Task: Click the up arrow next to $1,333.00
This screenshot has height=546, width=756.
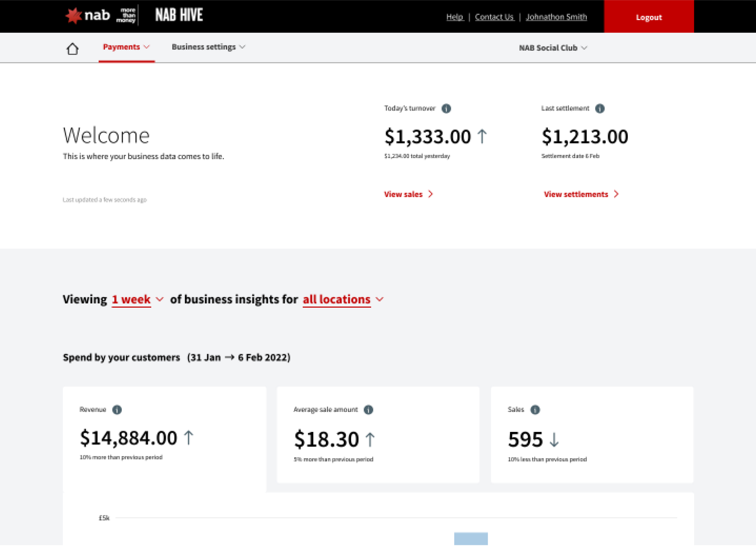Action: pyautogui.click(x=482, y=136)
